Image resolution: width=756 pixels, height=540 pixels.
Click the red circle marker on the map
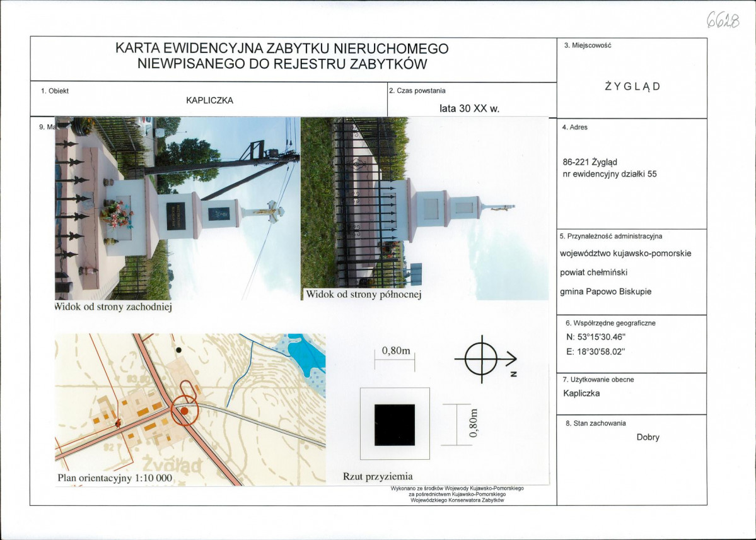pyautogui.click(x=183, y=411)
